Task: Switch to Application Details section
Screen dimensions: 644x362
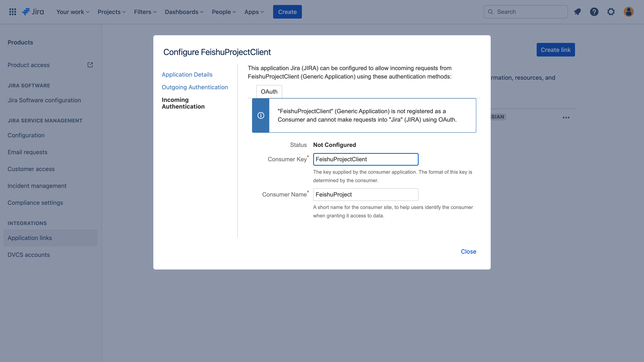Action: click(x=187, y=75)
